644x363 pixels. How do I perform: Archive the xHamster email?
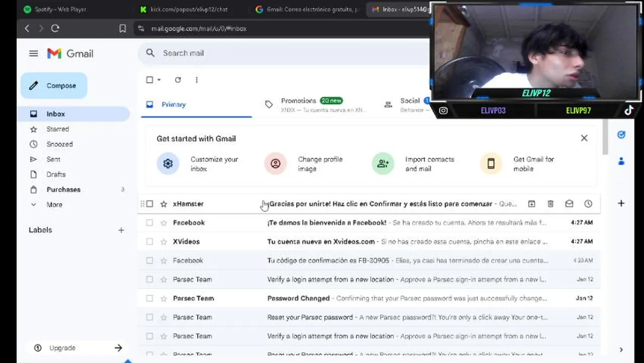(x=531, y=204)
